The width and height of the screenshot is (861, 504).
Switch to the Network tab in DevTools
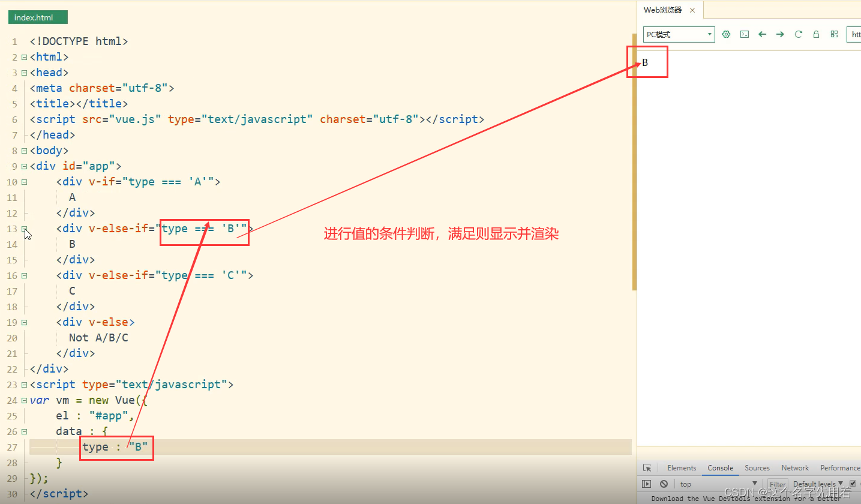(x=795, y=468)
